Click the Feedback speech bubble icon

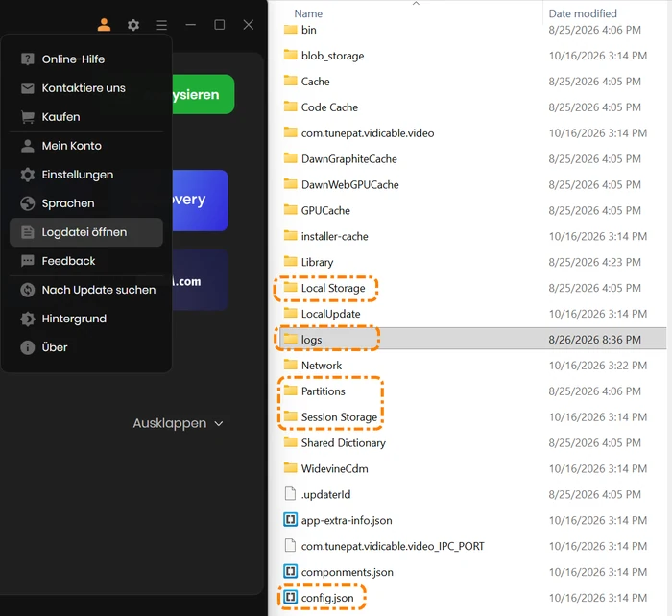click(28, 261)
